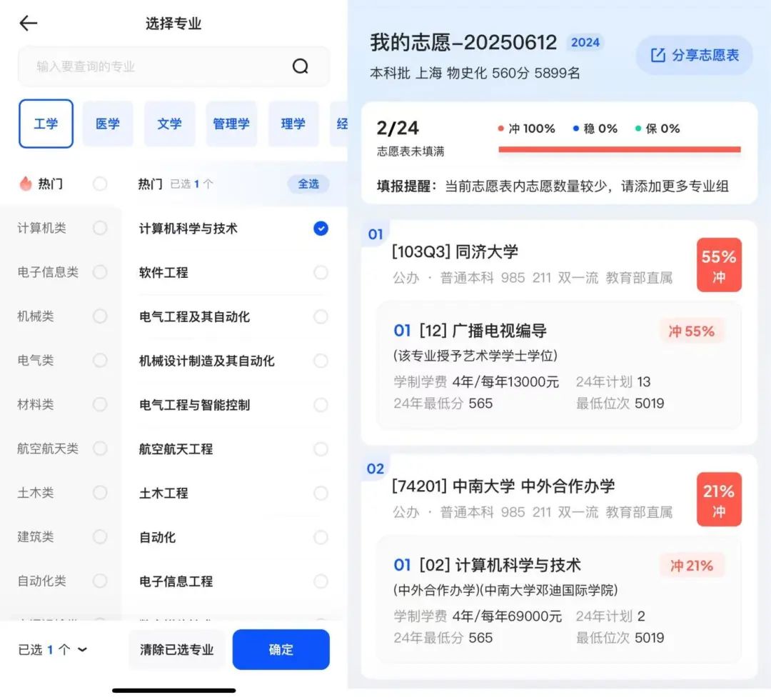The image size is (771, 700).
Task: Toggle the 土木类 category circle
Action: (100, 492)
